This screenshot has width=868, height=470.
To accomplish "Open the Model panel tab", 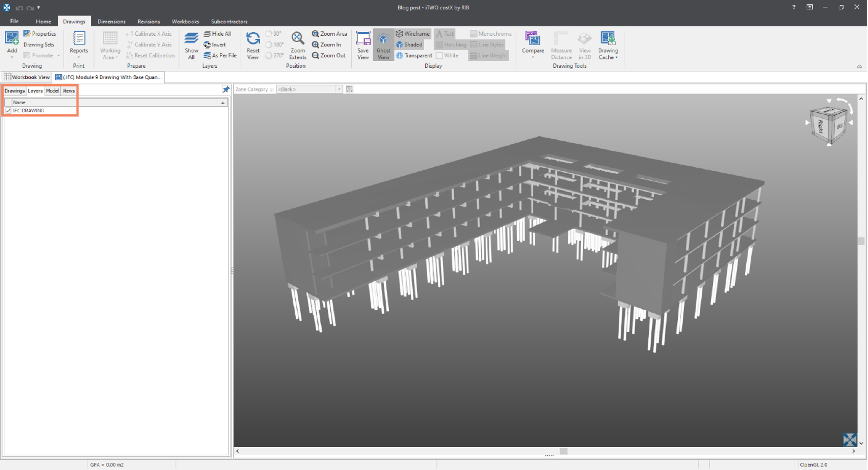I will point(52,91).
